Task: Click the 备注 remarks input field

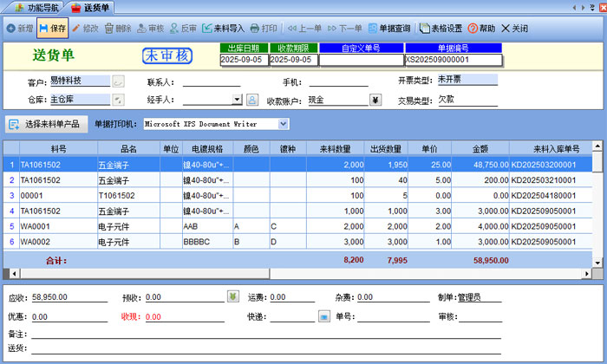Action: pos(260,333)
